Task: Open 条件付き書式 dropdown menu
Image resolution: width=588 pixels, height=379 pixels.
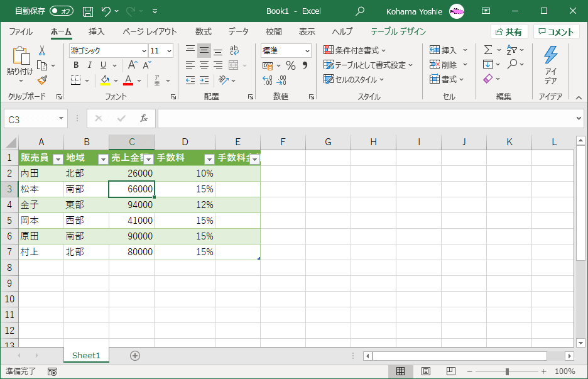Action: click(x=354, y=50)
